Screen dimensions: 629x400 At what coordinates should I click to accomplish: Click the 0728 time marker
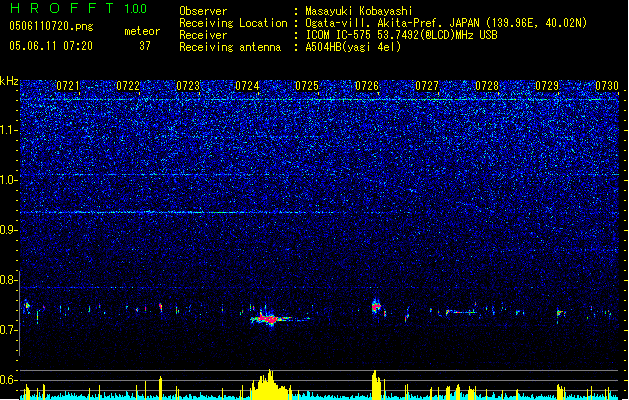point(487,86)
